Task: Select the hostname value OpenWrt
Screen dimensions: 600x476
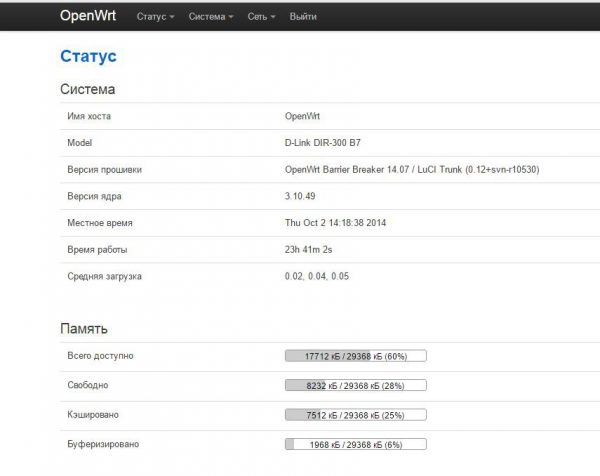Action: pos(302,116)
